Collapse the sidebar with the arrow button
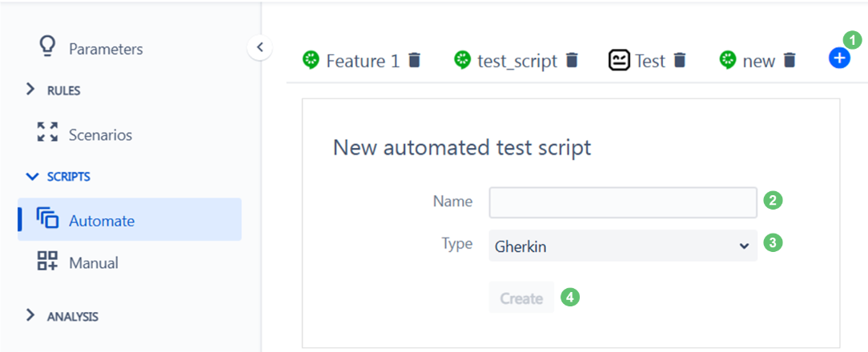 tap(259, 47)
